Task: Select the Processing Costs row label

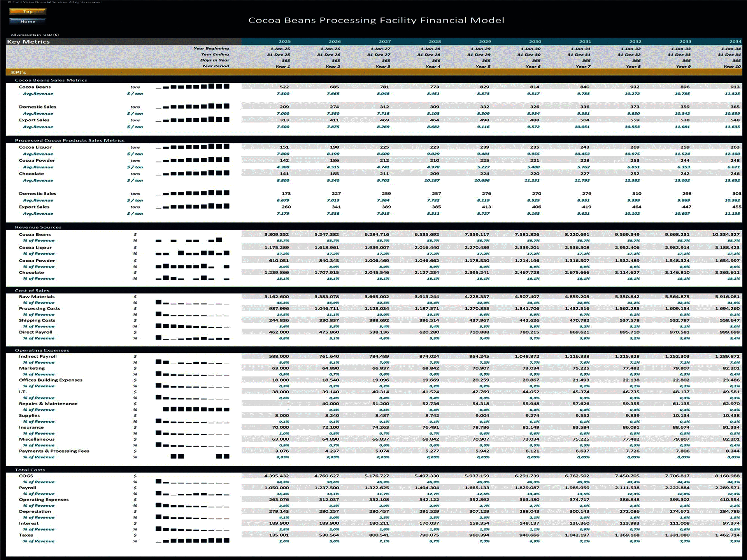Action: [x=39, y=309]
